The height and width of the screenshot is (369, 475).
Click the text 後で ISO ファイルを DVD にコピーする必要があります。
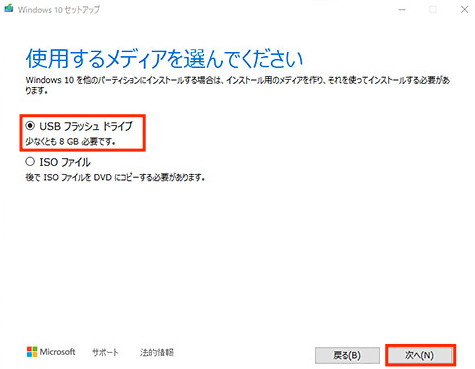click(x=115, y=177)
